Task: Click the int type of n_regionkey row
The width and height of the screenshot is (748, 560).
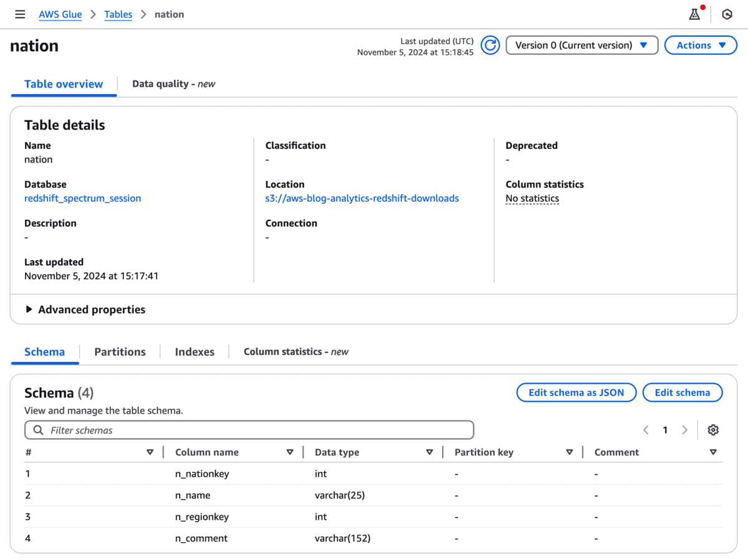Action: click(x=321, y=517)
